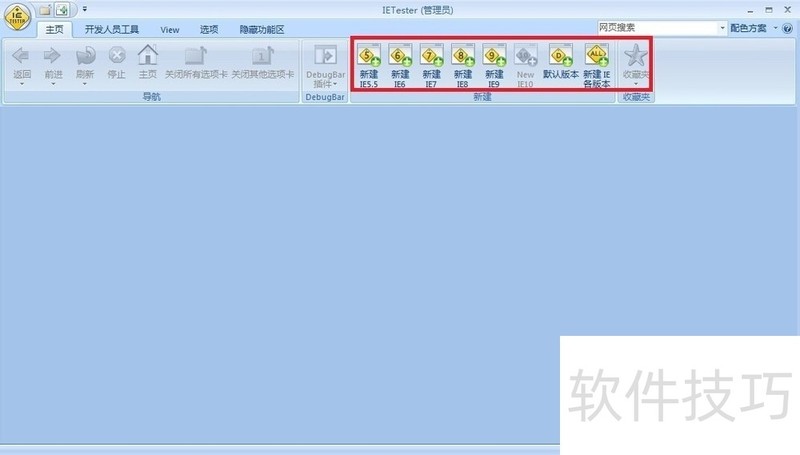Create a new IE9 tab
This screenshot has width=800, height=455.
click(494, 66)
